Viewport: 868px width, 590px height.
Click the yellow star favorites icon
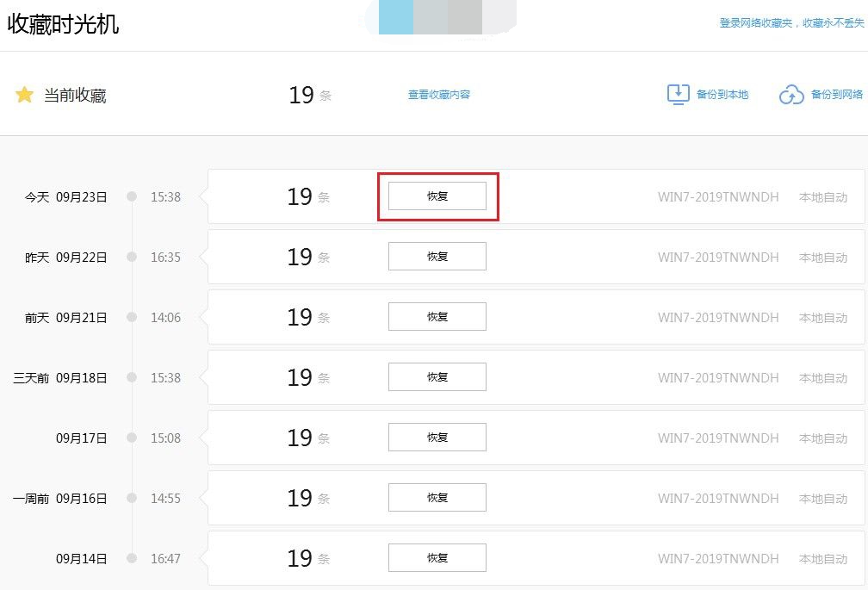pyautogui.click(x=24, y=95)
